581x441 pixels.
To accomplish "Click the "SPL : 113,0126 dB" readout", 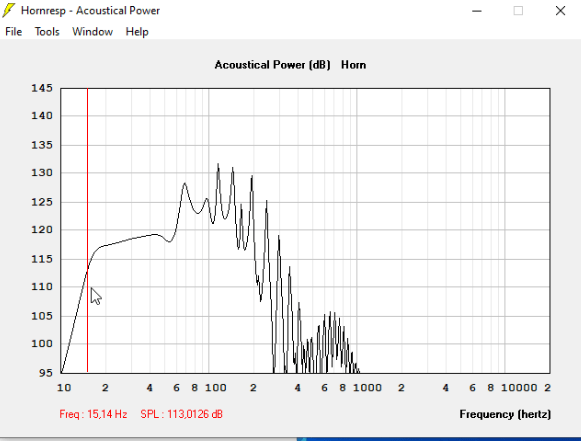I will (182, 414).
